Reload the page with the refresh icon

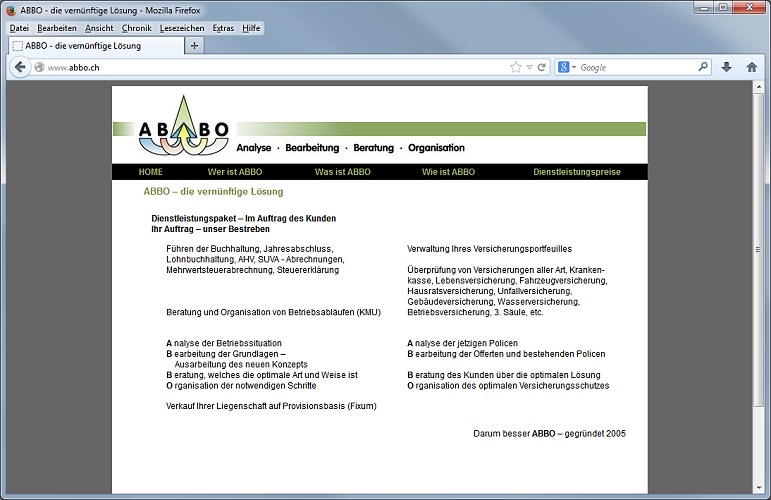541,67
